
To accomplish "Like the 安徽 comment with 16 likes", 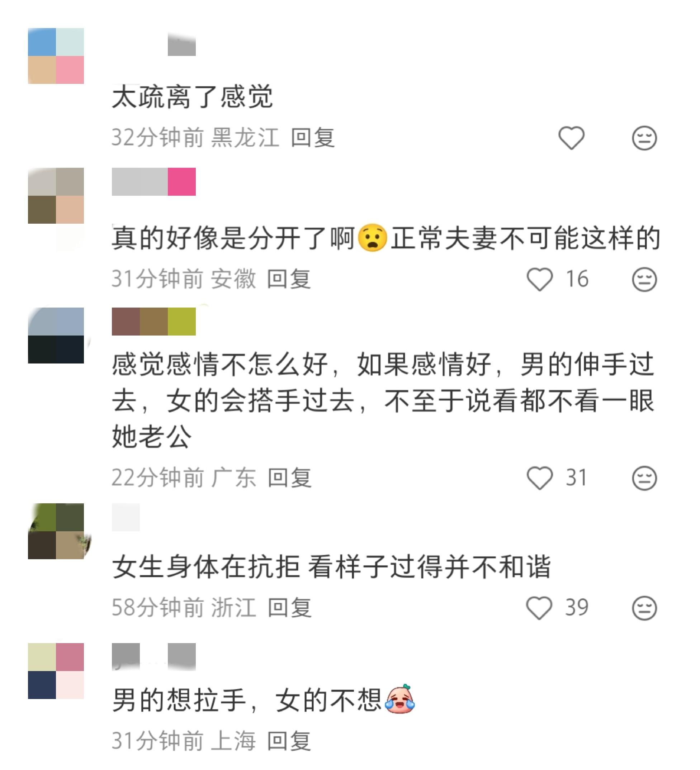I will click(539, 279).
